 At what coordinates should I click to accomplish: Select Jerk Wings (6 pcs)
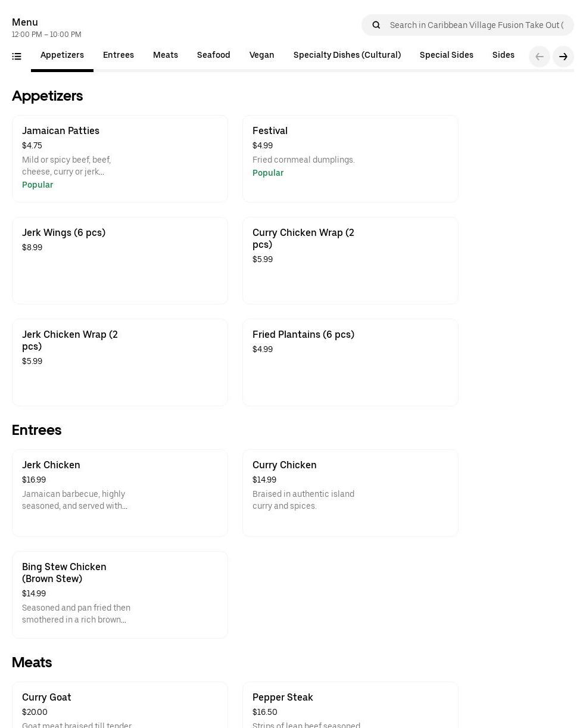[120, 260]
